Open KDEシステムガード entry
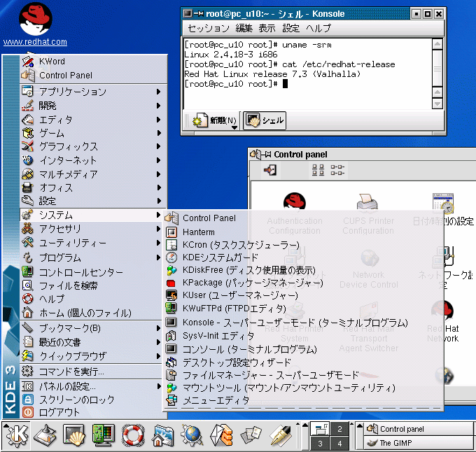Viewport: 476px width, 452px height. point(304,257)
